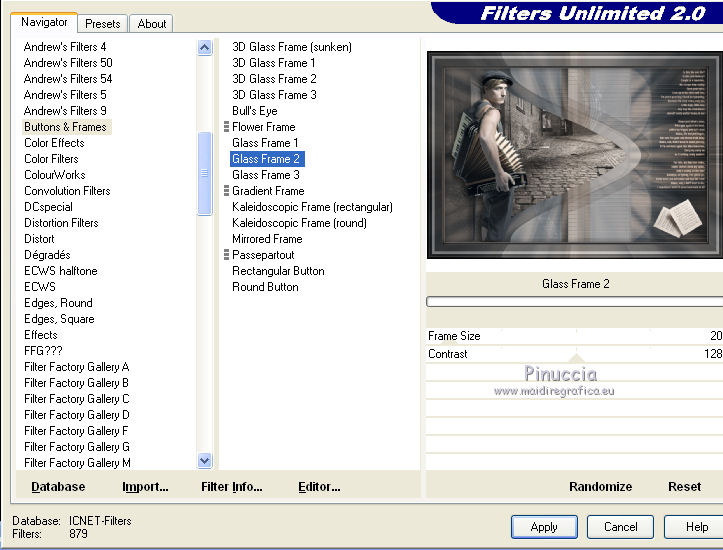The height and width of the screenshot is (550, 723).
Task: Choose Flower Frame filter
Action: 264,127
